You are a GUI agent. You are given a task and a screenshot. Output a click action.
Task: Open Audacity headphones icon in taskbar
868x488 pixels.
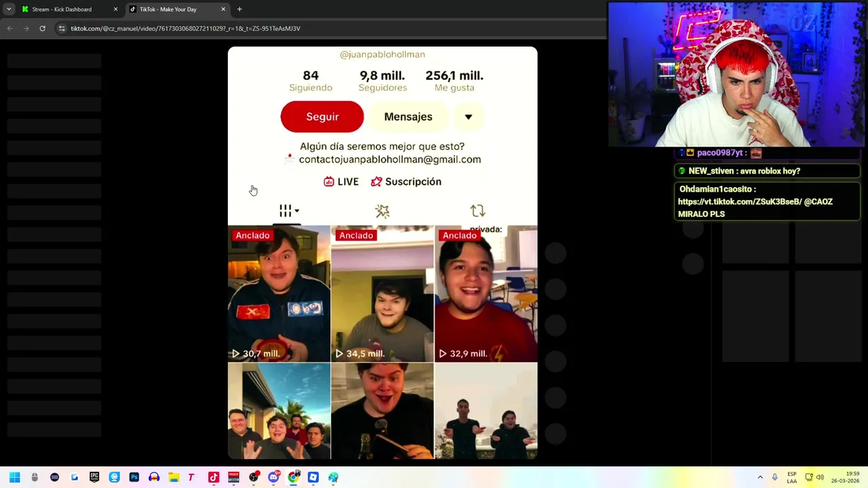click(x=154, y=477)
